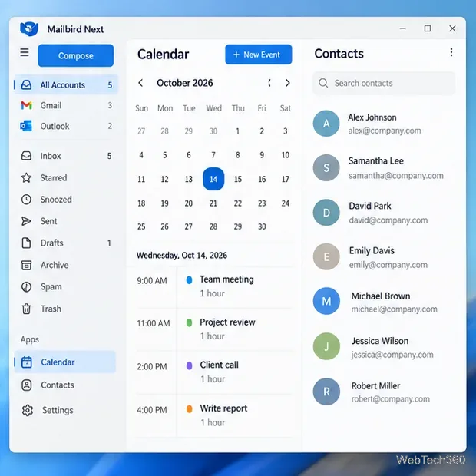
Task: Select October 14 in calendar
Action: coord(213,179)
